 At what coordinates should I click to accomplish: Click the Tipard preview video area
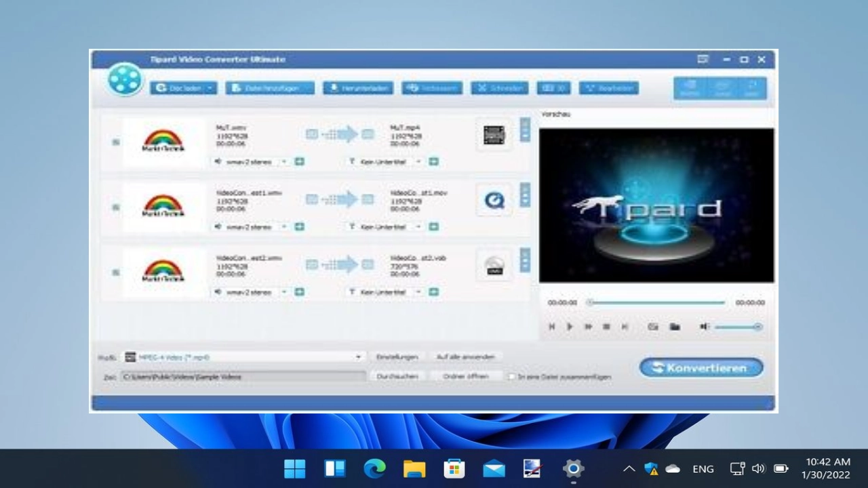tap(656, 205)
